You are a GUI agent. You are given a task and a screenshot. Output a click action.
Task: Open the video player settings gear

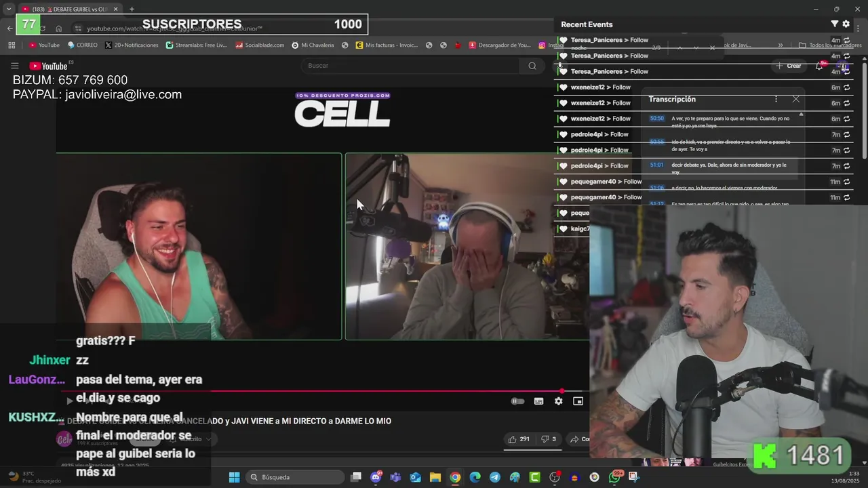pyautogui.click(x=558, y=401)
